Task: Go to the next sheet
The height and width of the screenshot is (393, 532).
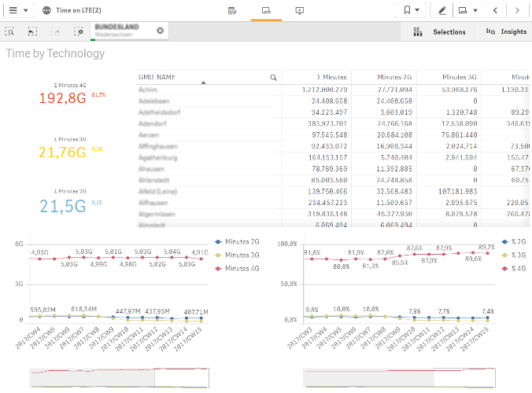Action: 517,10
